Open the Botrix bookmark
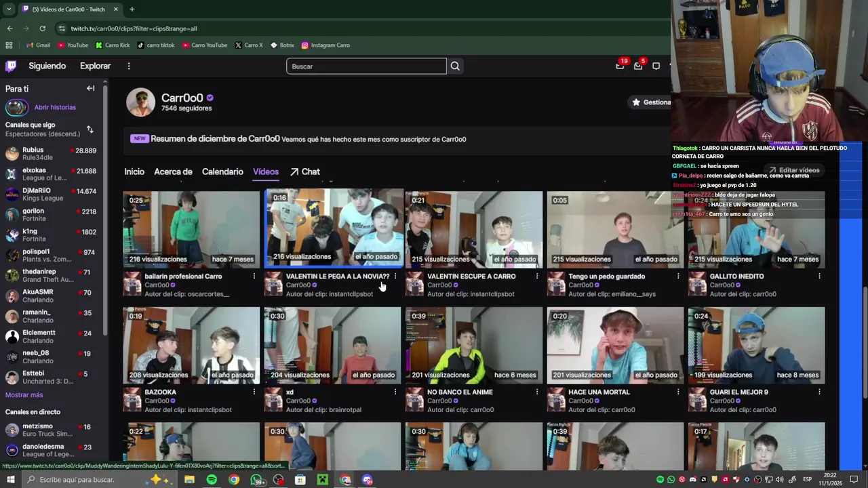Viewport: 868px width, 488px height. [282, 45]
